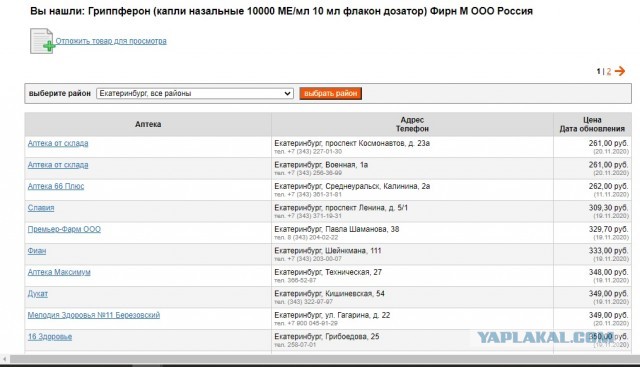The image size is (640, 367).
Task: Click price '262,00 руб.'
Action: pyautogui.click(x=608, y=186)
